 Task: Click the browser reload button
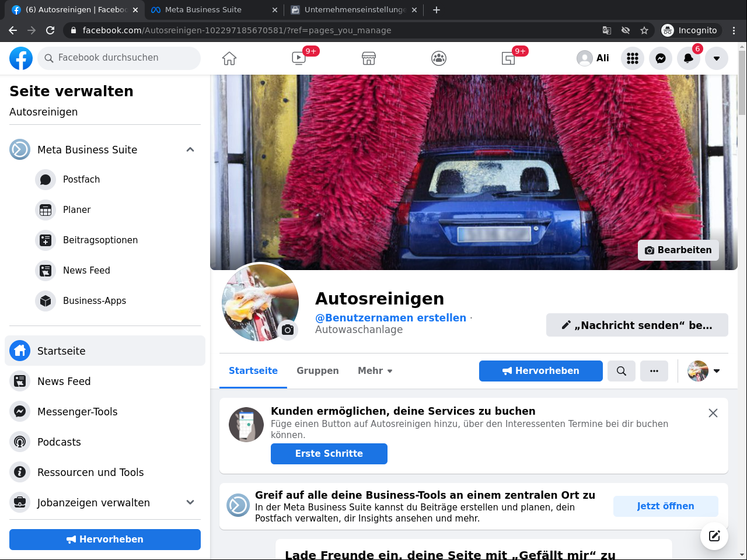click(x=50, y=30)
